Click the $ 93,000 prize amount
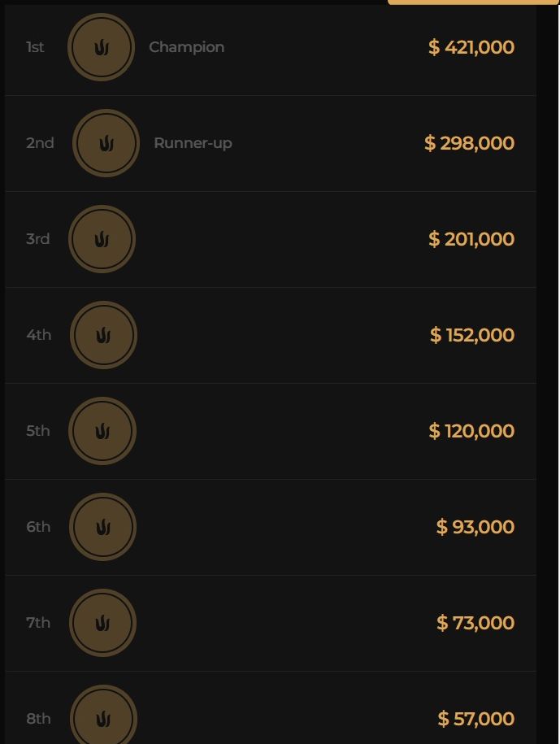The width and height of the screenshot is (560, 744). pyautogui.click(x=475, y=527)
